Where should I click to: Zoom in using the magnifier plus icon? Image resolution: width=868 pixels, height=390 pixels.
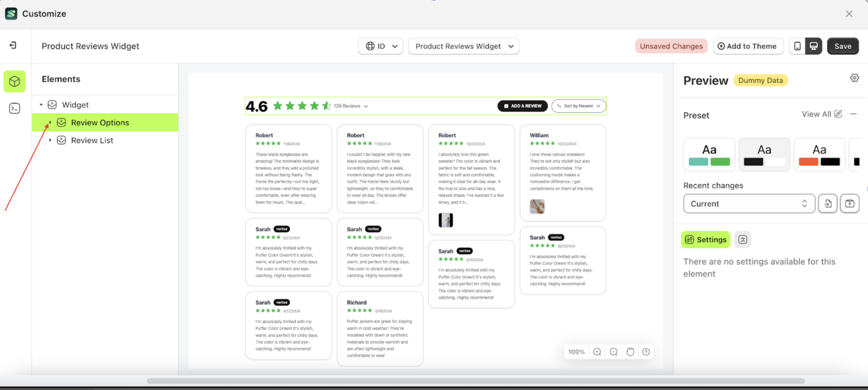pos(597,352)
